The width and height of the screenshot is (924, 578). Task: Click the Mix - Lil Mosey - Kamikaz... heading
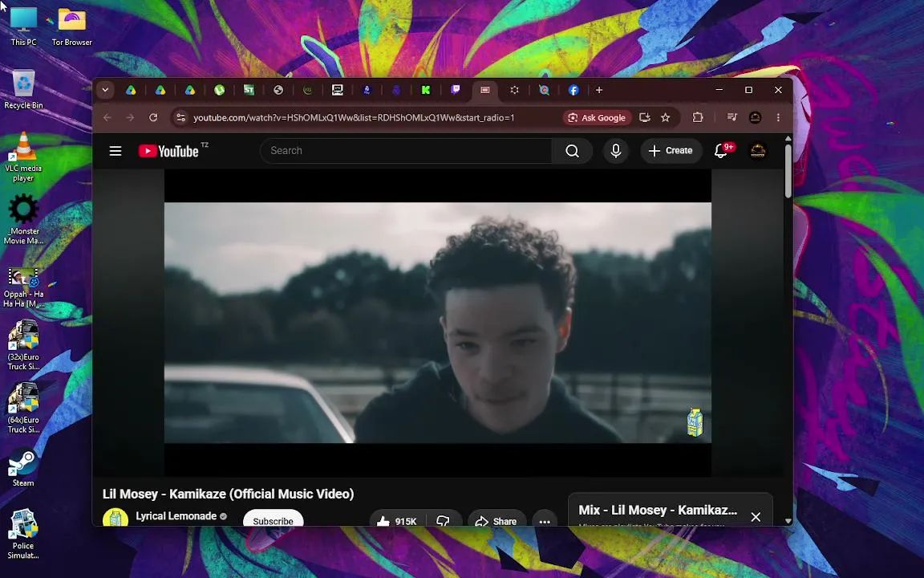tap(658, 511)
